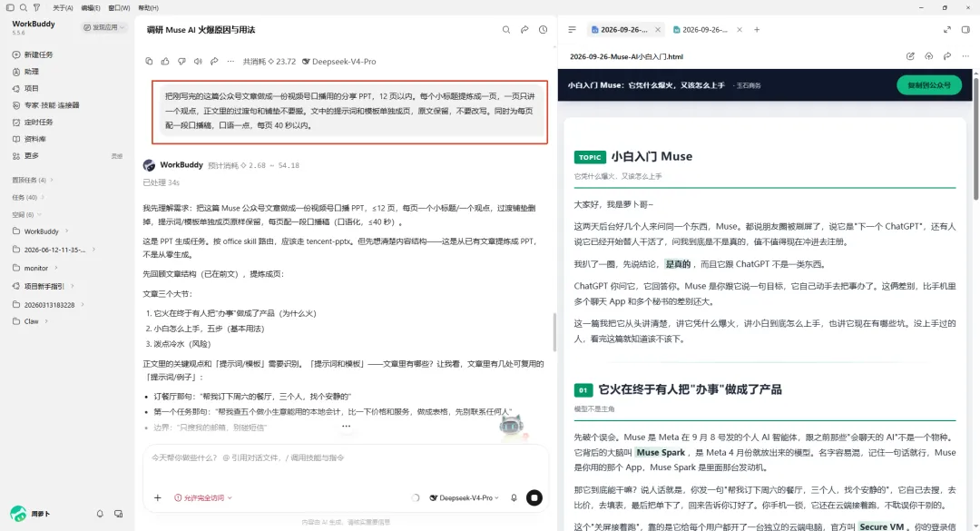Add a new preview tab

[757, 29]
